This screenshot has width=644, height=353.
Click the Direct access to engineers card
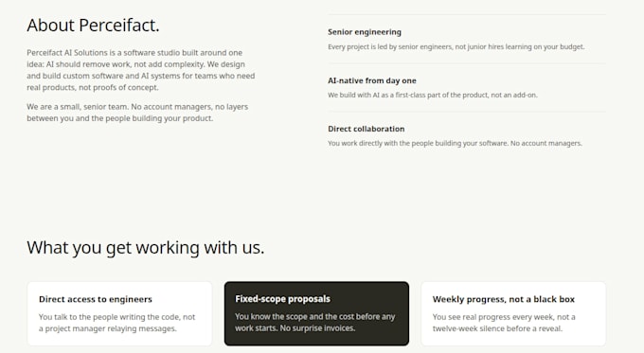pos(119,313)
